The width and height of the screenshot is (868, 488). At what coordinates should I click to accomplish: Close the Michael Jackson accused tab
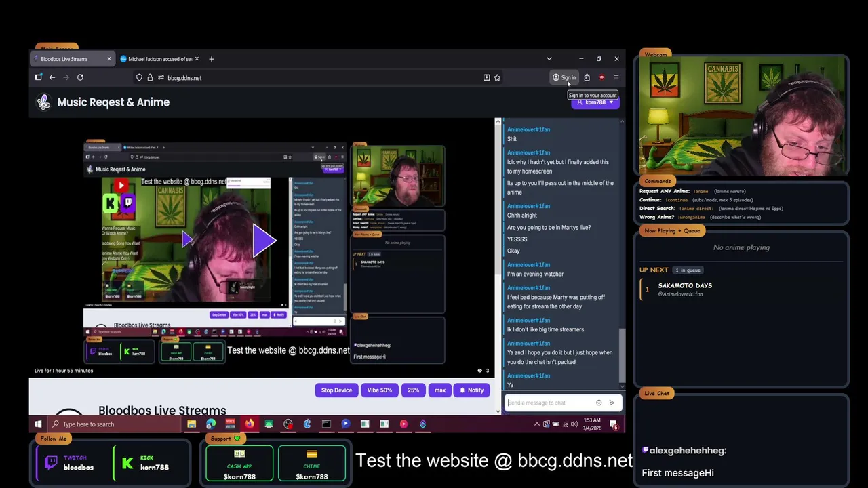click(x=195, y=59)
